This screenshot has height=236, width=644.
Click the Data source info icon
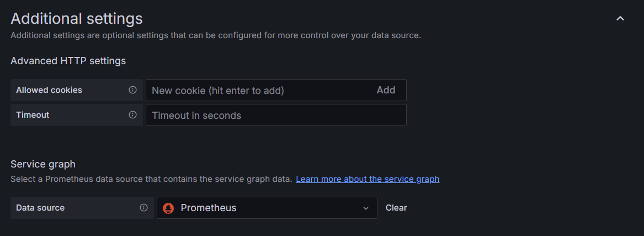[x=143, y=208]
